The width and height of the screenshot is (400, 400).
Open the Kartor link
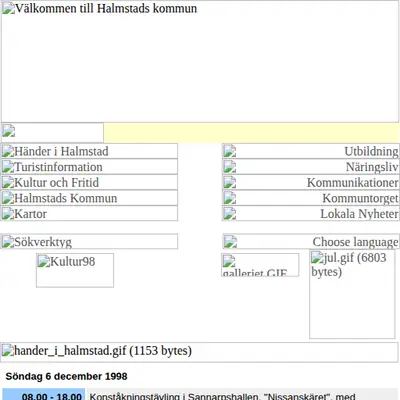[89, 214]
